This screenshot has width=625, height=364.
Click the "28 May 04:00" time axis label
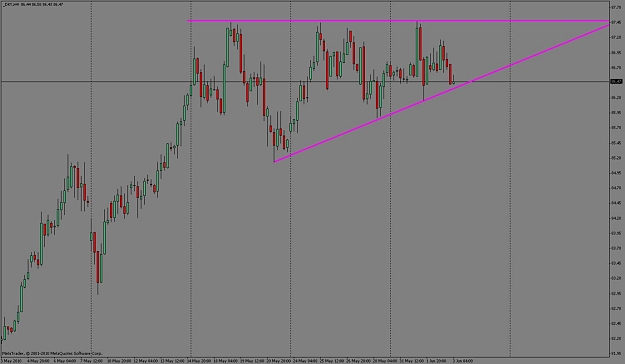click(385, 361)
